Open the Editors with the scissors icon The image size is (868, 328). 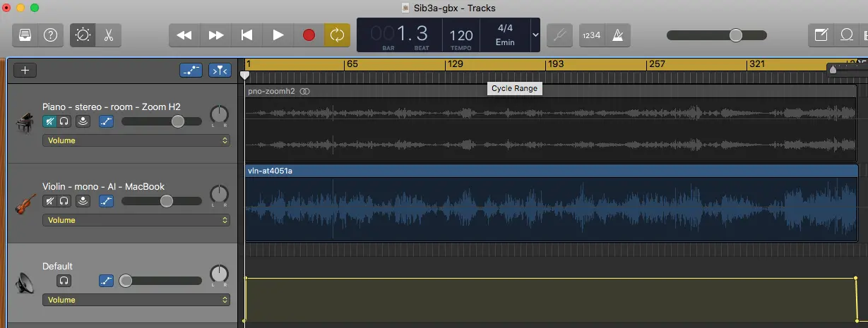pos(108,35)
